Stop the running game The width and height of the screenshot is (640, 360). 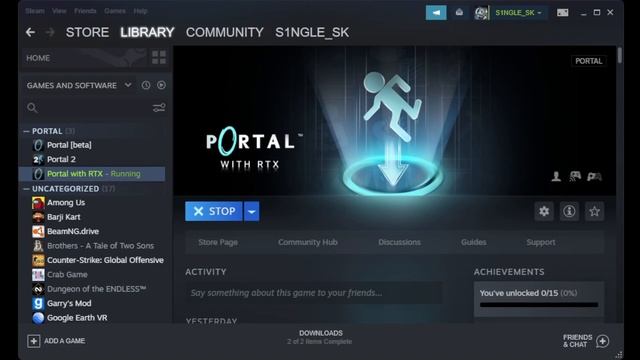[x=213, y=211]
